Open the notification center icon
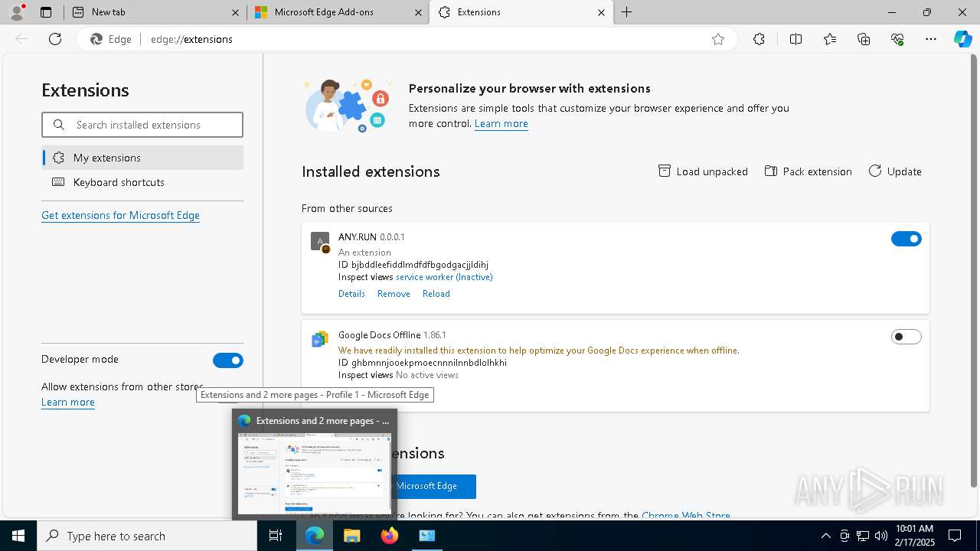The height and width of the screenshot is (551, 980). 955,536
